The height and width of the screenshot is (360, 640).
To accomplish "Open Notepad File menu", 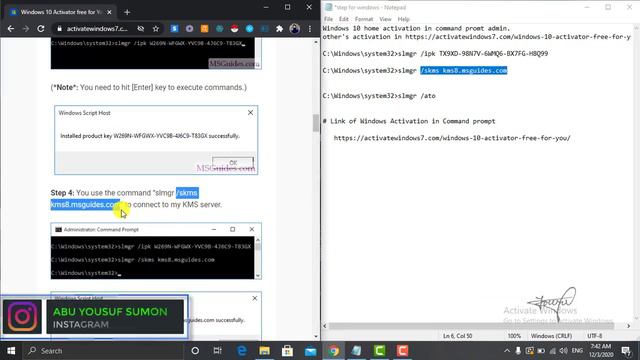I will 329,19.
